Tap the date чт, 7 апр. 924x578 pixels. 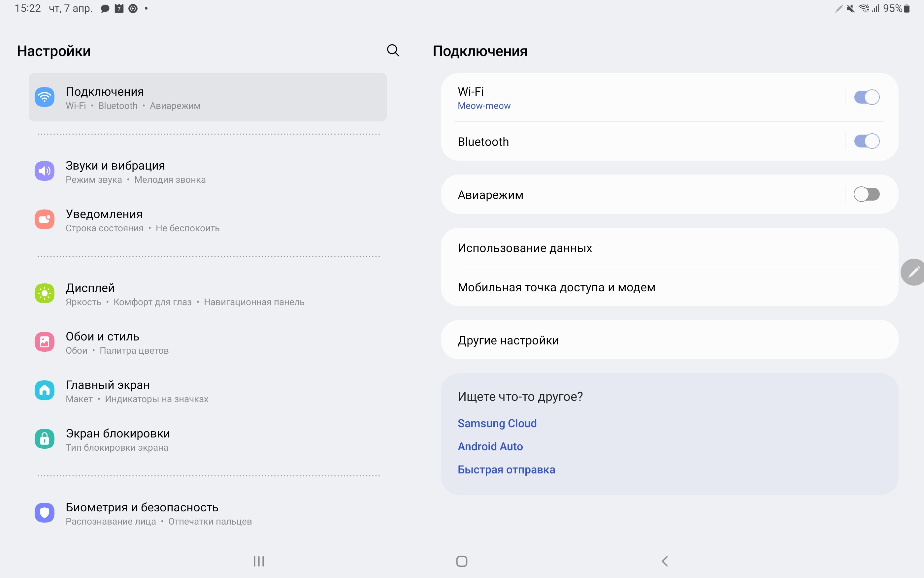coord(71,8)
